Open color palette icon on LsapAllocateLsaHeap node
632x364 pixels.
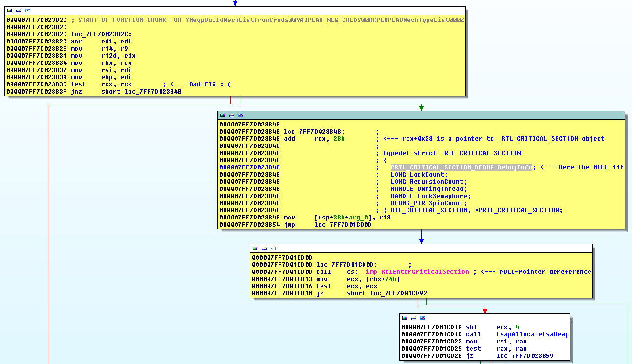point(405,318)
